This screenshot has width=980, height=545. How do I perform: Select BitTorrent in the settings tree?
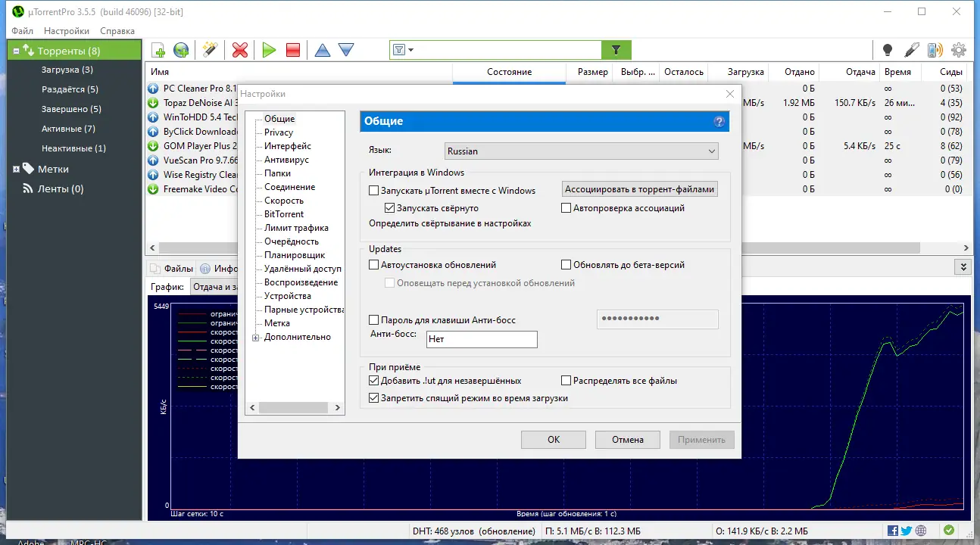point(284,214)
